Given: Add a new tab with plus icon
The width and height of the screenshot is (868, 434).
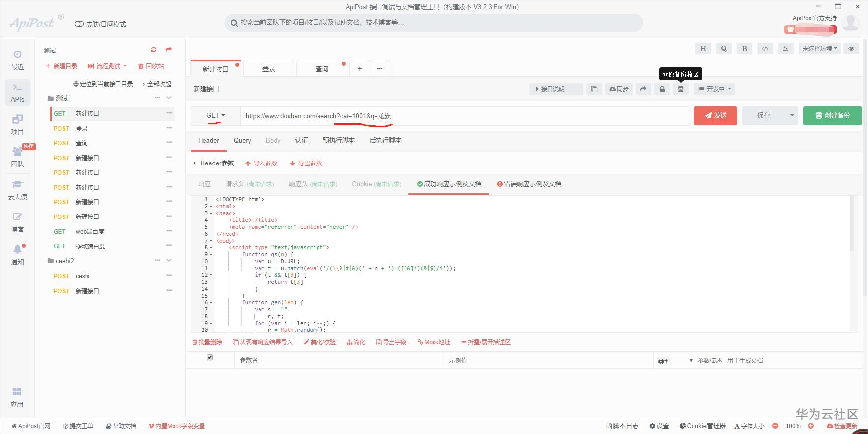Looking at the screenshot, I should tap(360, 69).
